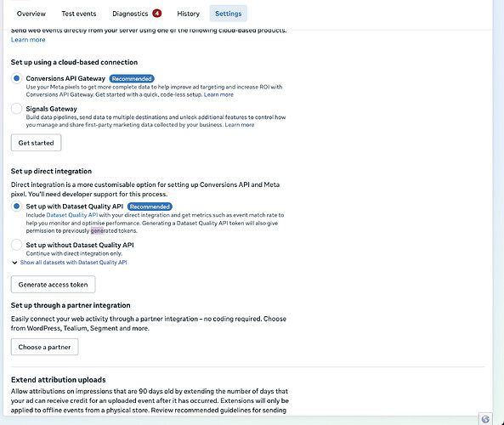
Task: Open the Dataset Quality API inline link
Action: pos(72,215)
